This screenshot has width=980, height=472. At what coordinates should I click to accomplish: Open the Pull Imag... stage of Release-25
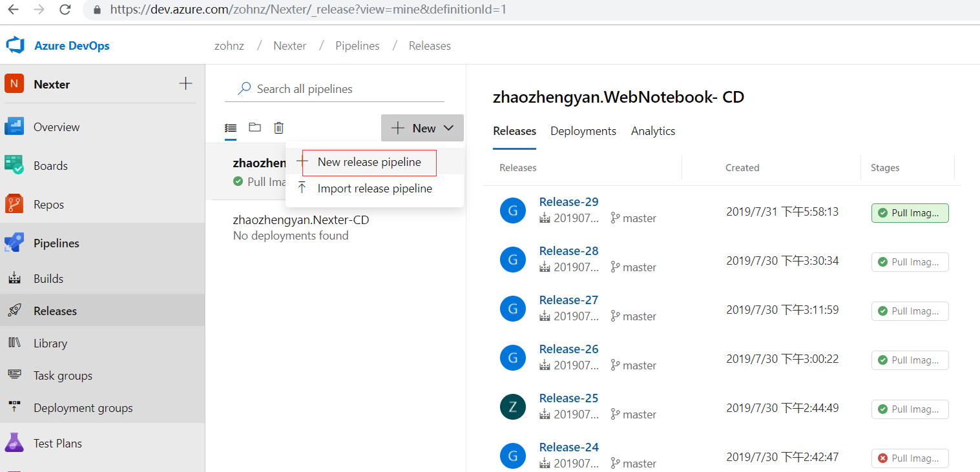pos(910,409)
